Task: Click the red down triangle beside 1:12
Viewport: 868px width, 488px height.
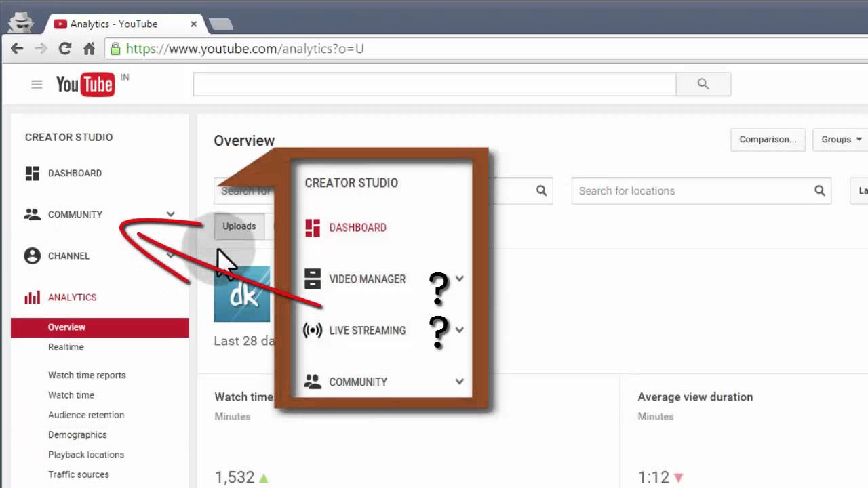Action: click(x=679, y=478)
